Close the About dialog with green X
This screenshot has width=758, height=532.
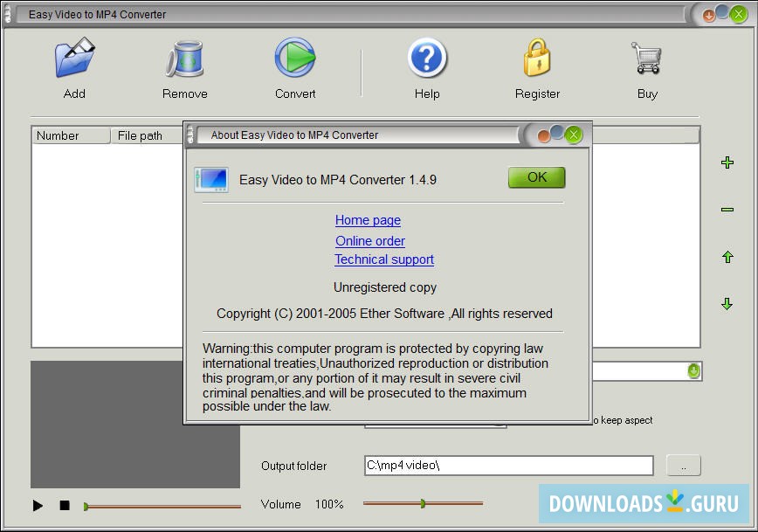tap(574, 135)
